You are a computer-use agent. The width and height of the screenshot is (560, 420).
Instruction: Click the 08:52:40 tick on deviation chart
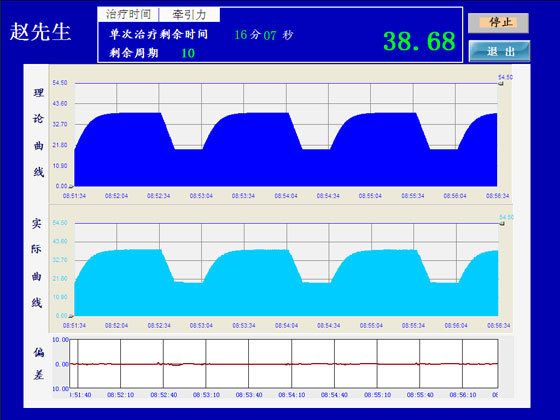click(164, 395)
